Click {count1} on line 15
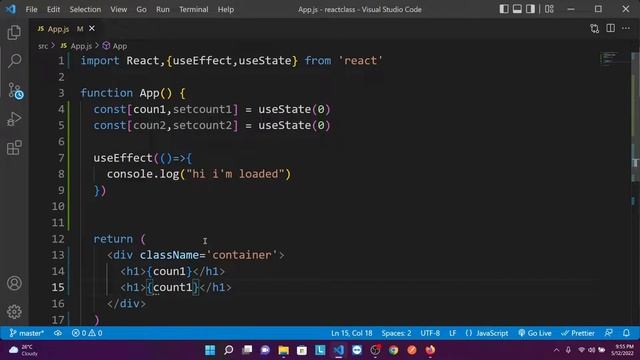The height and width of the screenshot is (360, 640). click(x=173, y=287)
